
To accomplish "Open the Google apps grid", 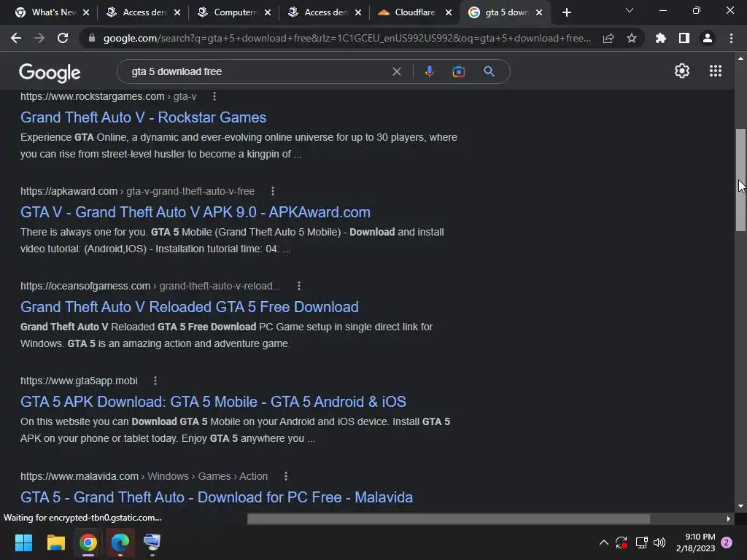I will click(716, 71).
